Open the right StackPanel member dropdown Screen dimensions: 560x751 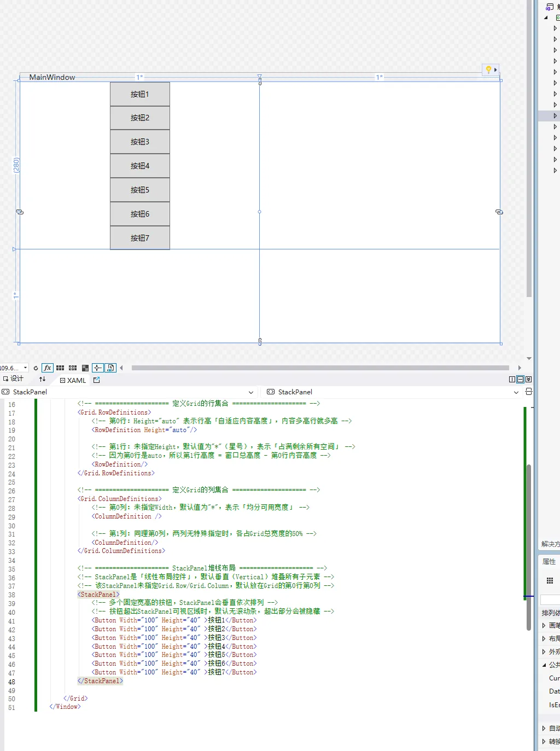pyautogui.click(x=516, y=392)
